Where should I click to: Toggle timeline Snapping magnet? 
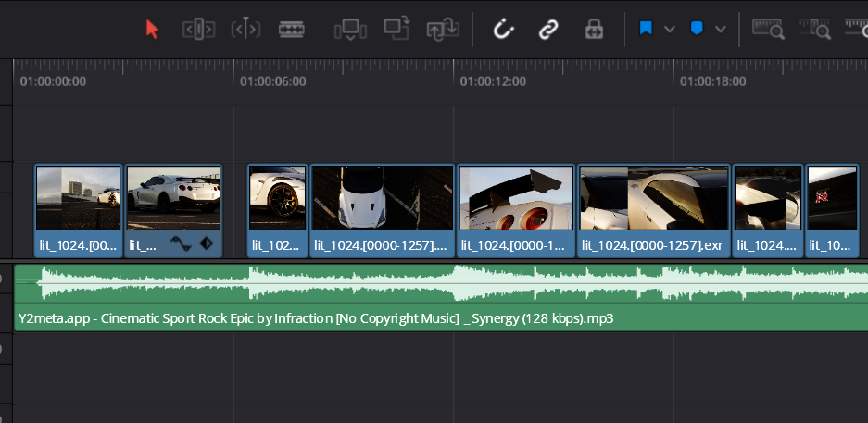click(x=502, y=30)
